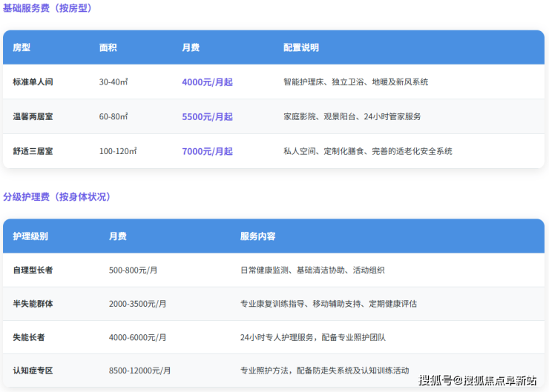Click the 护理级别 column header

30,236
